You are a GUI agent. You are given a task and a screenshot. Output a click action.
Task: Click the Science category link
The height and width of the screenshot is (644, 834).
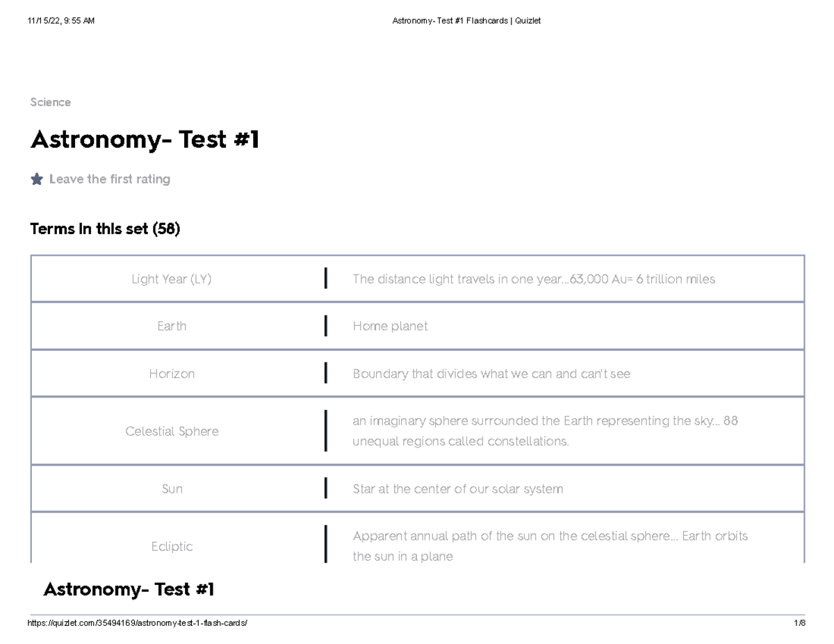coord(50,102)
